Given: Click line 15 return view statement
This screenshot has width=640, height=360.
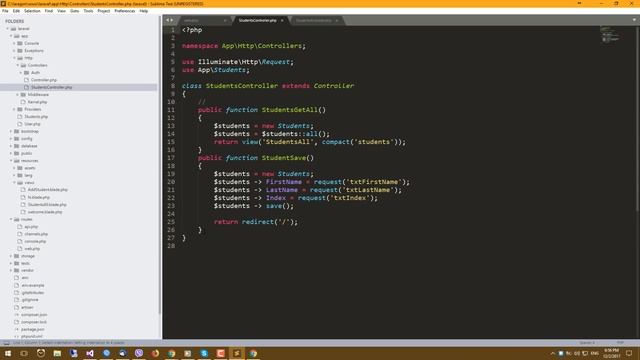Looking at the screenshot, I should click(x=310, y=142).
